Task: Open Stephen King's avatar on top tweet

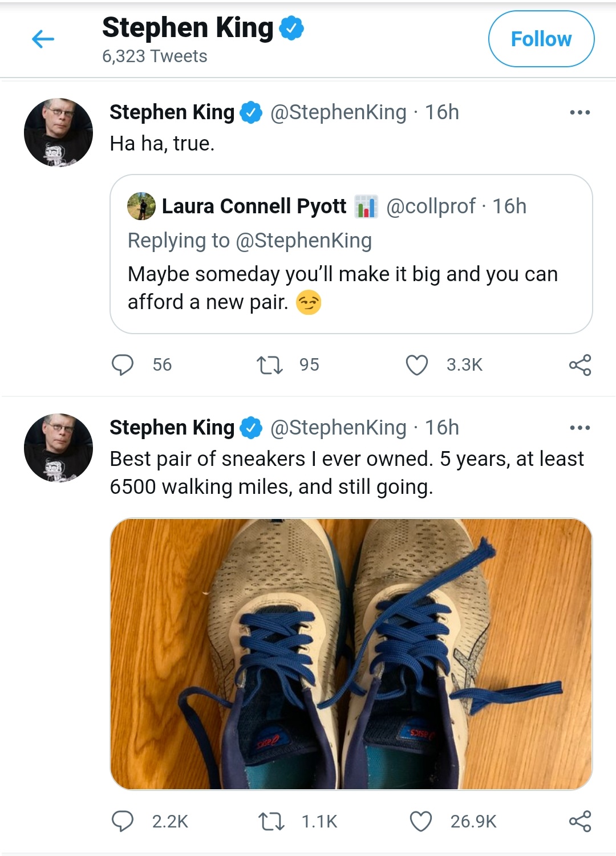Action: 58,132
